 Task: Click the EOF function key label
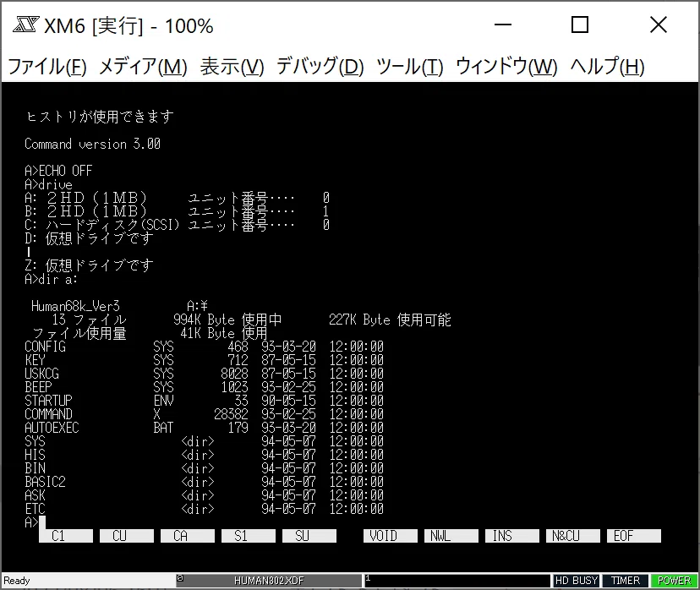(x=634, y=536)
